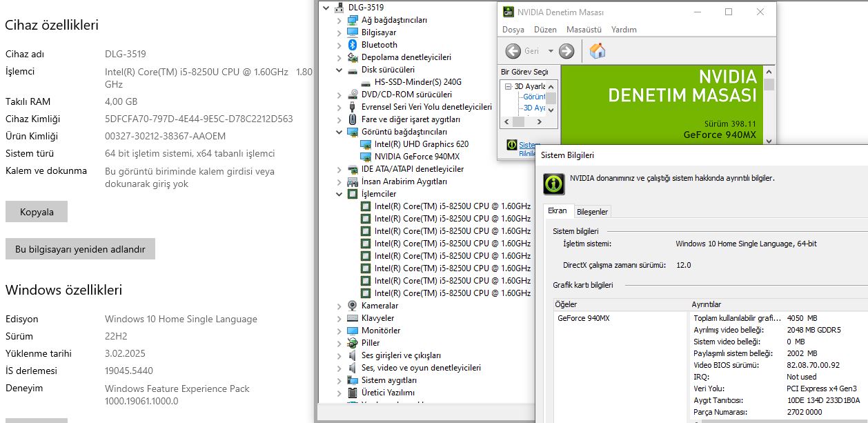The height and width of the screenshot is (423, 868).
Task: Collapse the Görüntü bağdaştırıcıları node
Action: pos(339,132)
